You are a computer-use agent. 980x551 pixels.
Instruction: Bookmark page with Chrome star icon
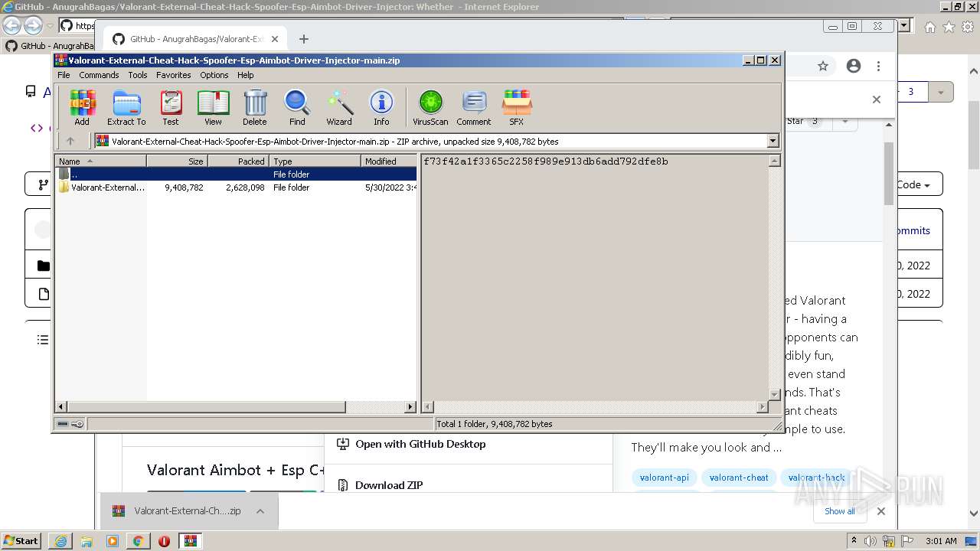823,67
